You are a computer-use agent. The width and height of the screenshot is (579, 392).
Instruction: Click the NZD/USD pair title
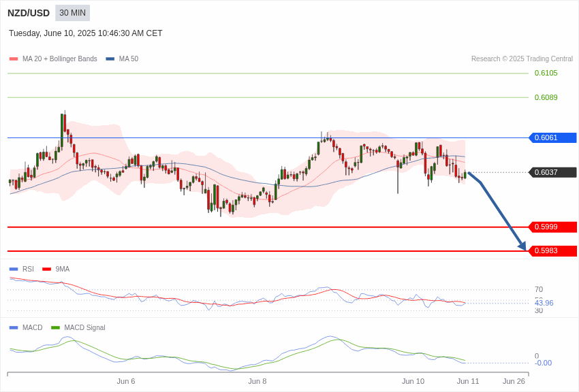click(29, 14)
